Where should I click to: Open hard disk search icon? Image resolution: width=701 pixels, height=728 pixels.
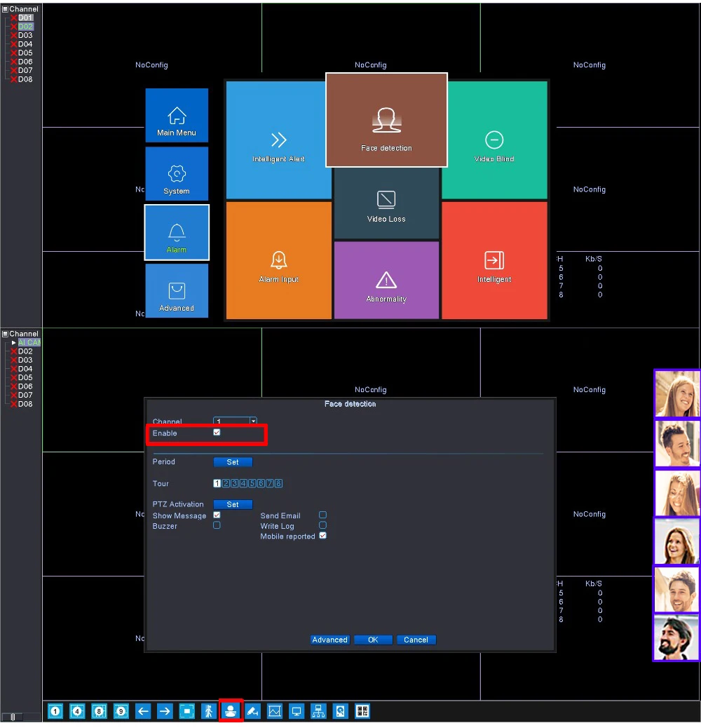coord(340,711)
